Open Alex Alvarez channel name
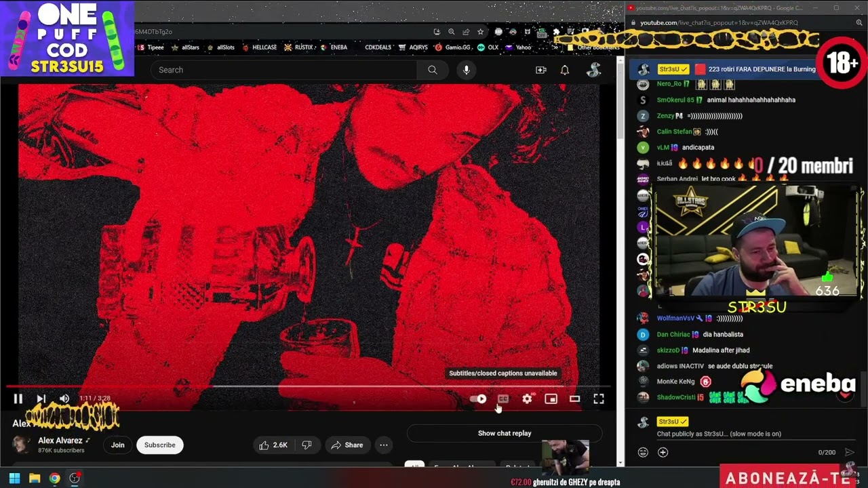The height and width of the screenshot is (488, 868). point(60,441)
